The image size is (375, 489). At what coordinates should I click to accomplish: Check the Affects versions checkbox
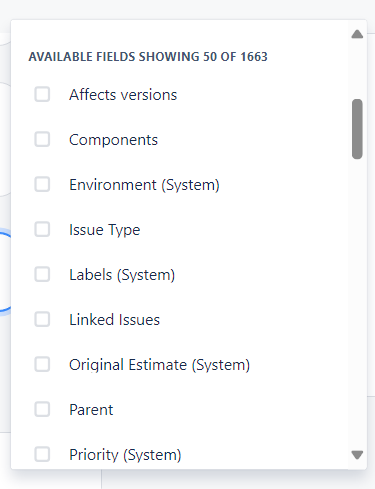[x=42, y=94]
